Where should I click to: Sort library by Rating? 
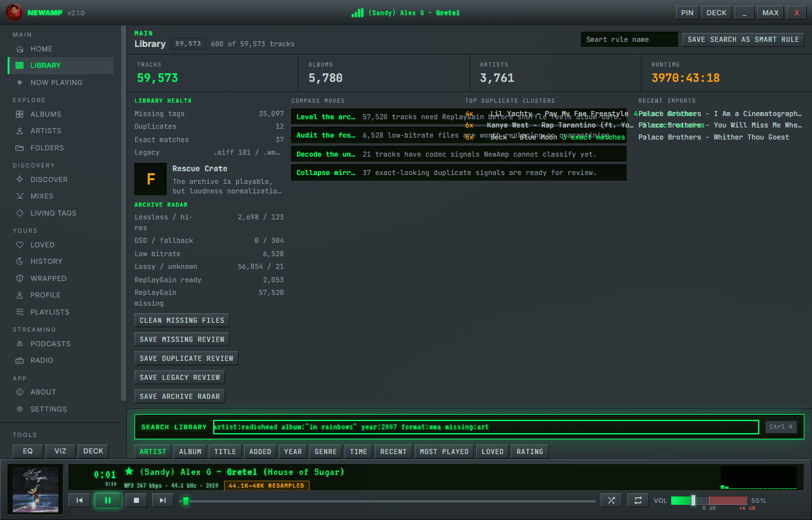point(530,452)
